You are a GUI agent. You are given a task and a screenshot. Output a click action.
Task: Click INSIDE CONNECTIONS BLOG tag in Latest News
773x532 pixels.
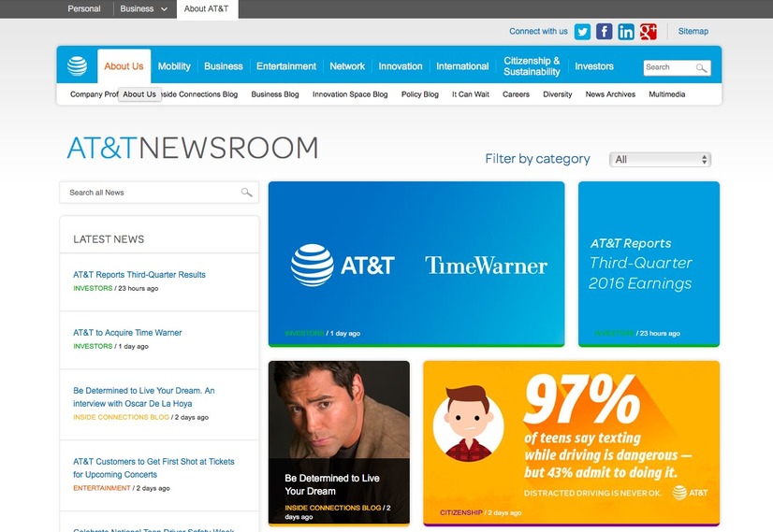tap(121, 417)
